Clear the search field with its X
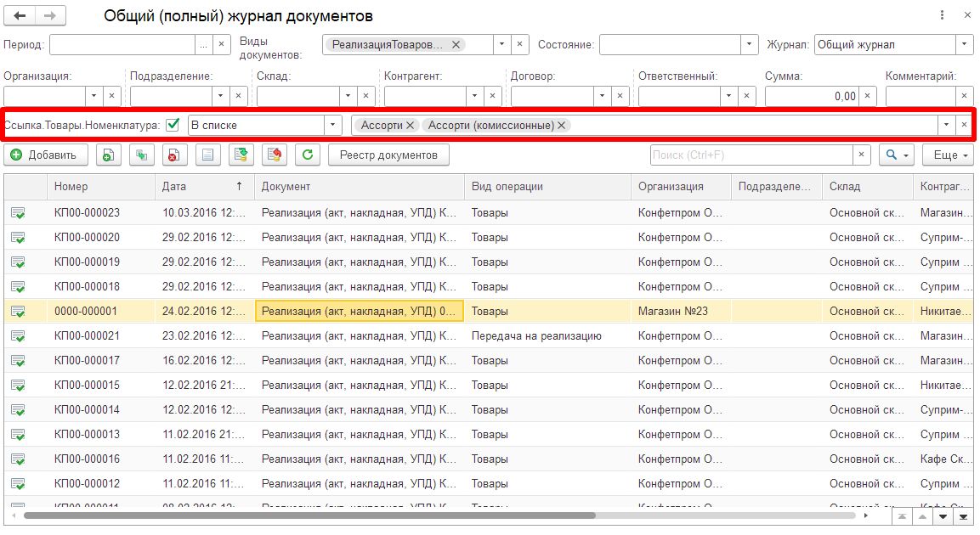Screen dimensions: 980x535 pos(861,155)
